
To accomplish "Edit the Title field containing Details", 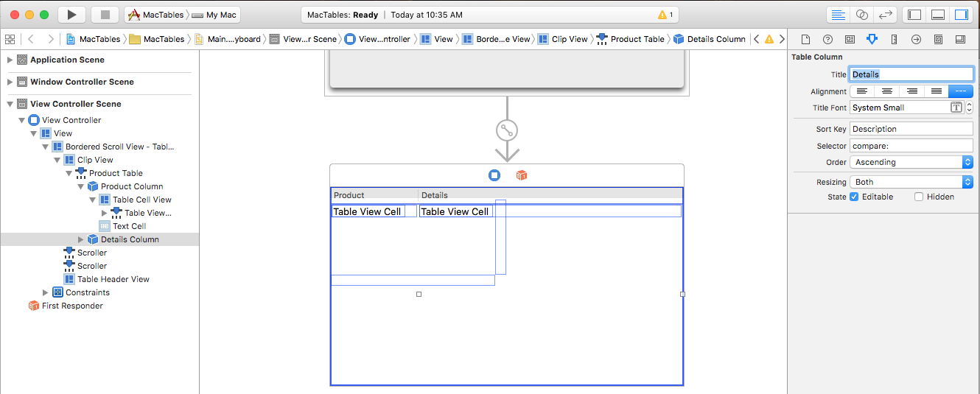I will point(911,74).
